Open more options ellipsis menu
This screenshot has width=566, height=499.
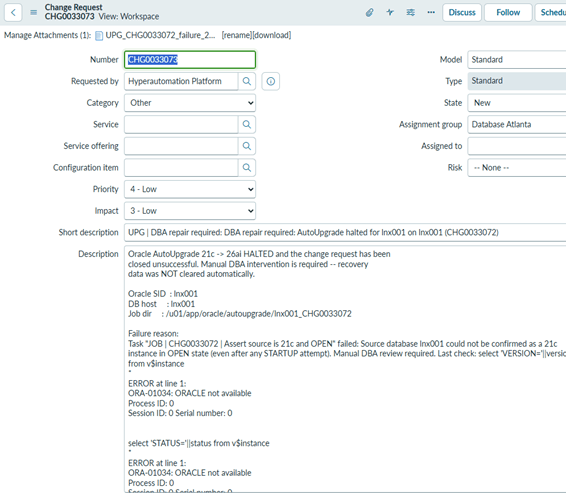click(x=431, y=13)
